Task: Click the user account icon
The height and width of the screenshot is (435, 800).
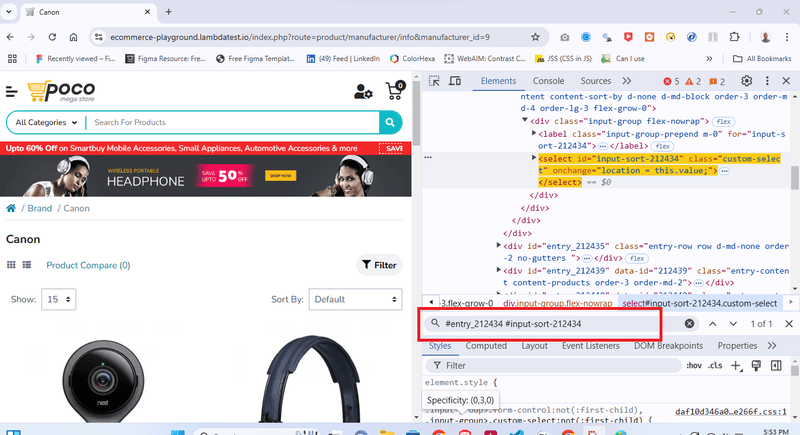Action: [363, 92]
